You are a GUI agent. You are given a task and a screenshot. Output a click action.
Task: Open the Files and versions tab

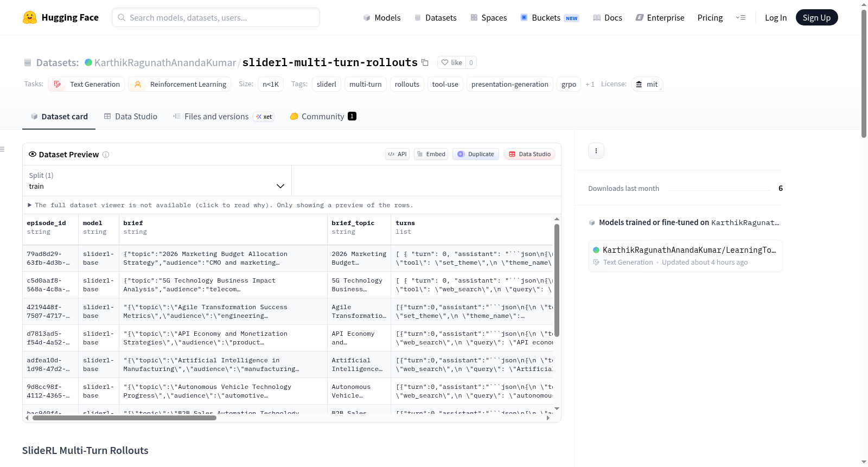[x=224, y=116]
